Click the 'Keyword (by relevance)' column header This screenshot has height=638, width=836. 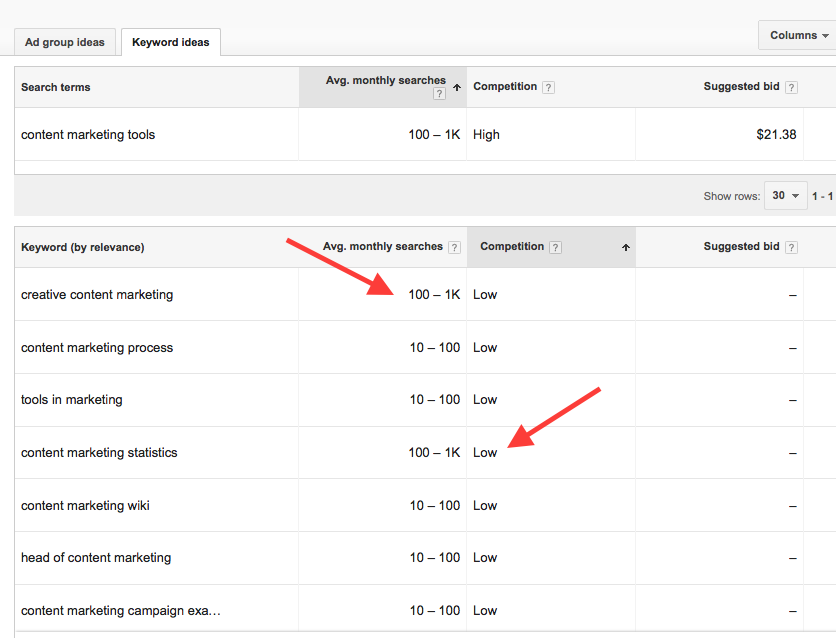[82, 247]
